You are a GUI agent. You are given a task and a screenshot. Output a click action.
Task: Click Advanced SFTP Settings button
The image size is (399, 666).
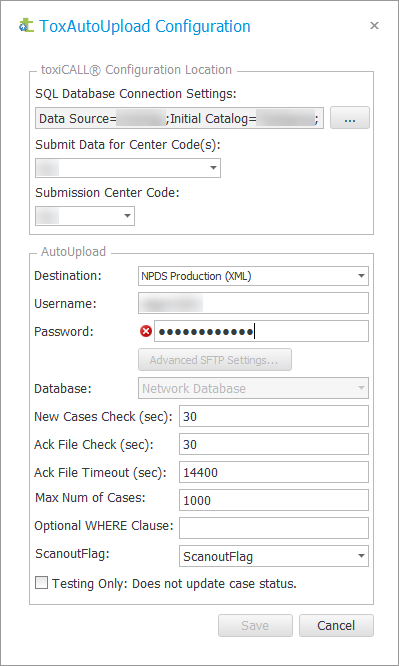tap(215, 360)
